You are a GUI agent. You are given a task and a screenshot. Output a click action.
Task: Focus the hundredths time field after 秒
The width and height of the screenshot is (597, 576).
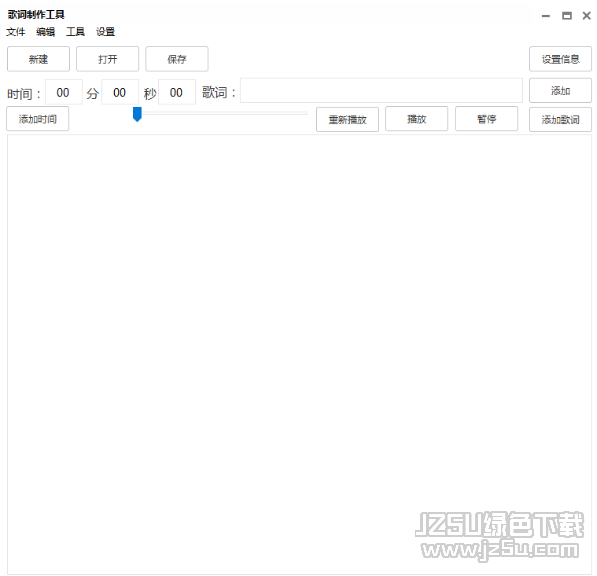[x=177, y=92]
